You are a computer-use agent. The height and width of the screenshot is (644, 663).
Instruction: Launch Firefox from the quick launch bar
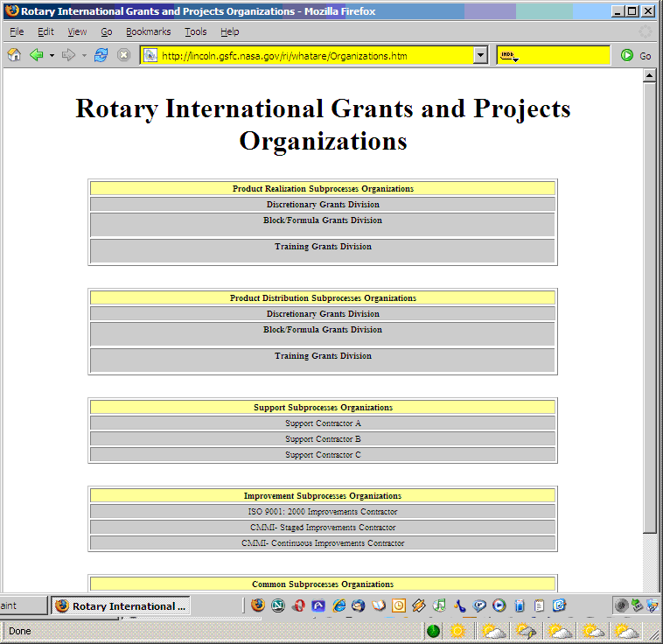(258, 605)
